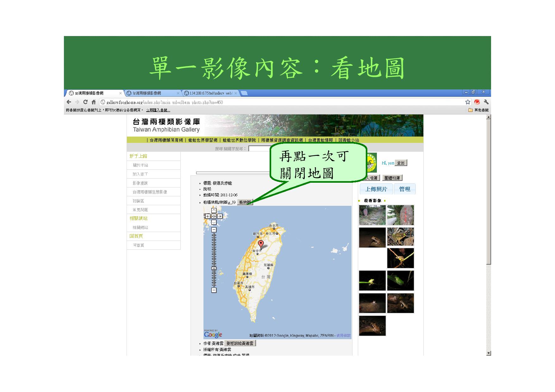Open red-inscribed stone thumbnail

pyautogui.click(x=400, y=215)
